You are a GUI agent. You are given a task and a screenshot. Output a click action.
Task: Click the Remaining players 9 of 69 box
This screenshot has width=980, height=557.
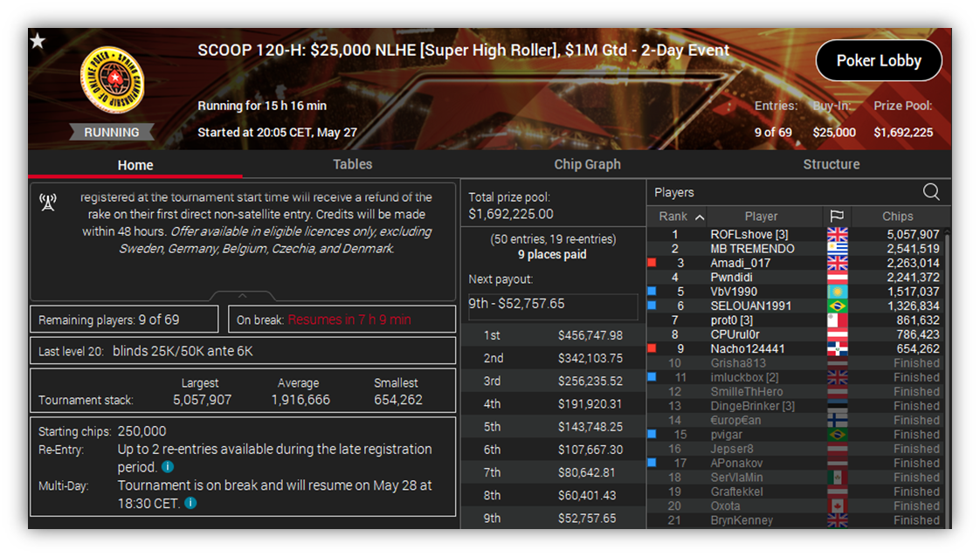[124, 320]
